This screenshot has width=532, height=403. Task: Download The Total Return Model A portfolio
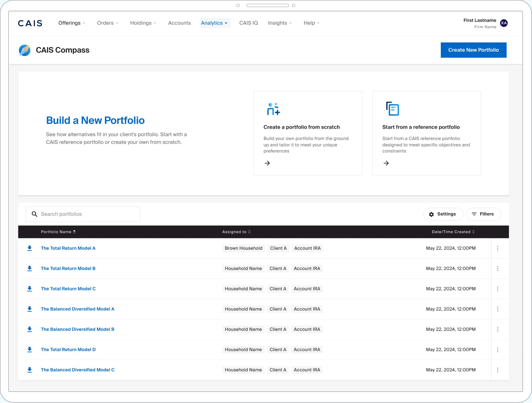[30, 248]
